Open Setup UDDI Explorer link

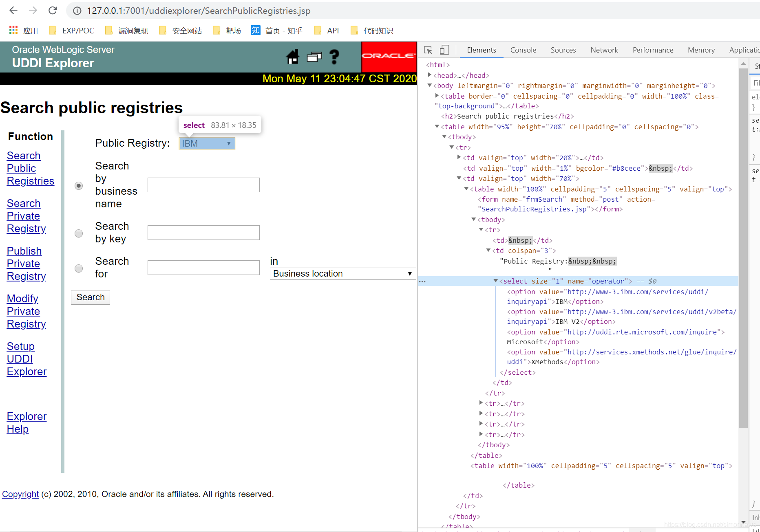tap(27, 359)
